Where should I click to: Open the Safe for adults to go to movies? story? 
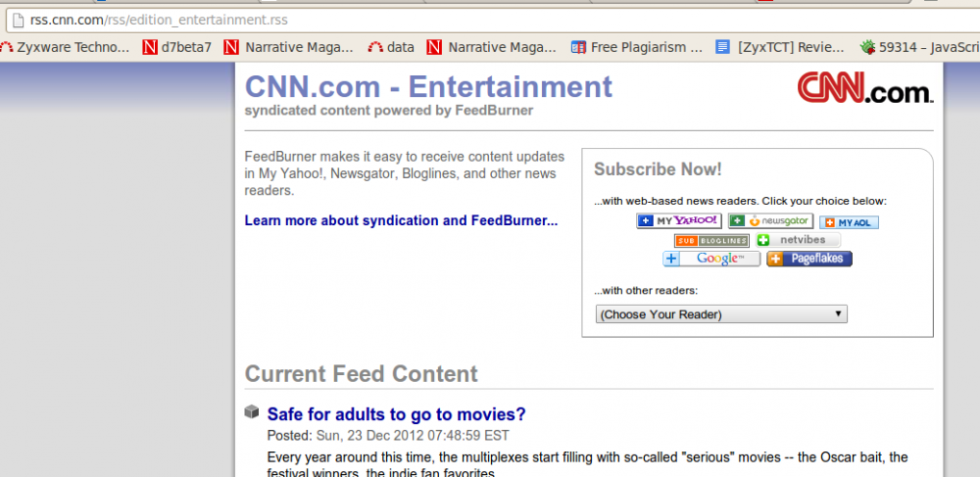click(x=396, y=414)
